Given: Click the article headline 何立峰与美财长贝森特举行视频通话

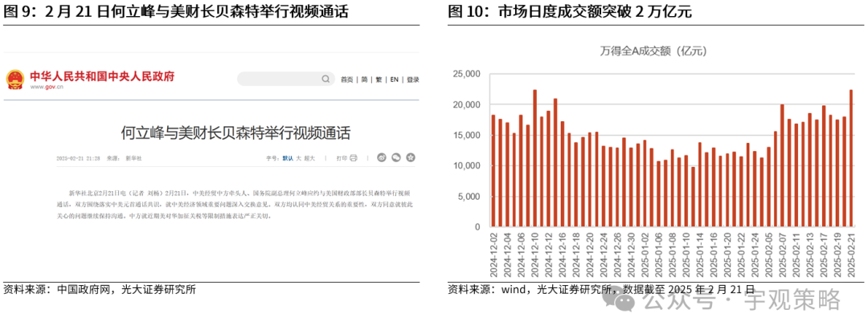Looking at the screenshot, I should [235, 132].
